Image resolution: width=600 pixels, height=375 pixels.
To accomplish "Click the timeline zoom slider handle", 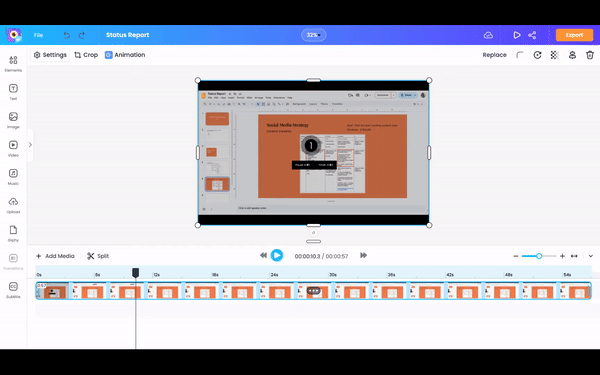I will (539, 256).
